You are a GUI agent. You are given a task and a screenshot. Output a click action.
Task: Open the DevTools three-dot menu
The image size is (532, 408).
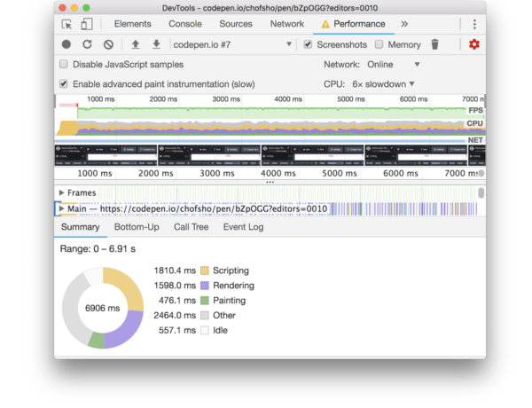(x=474, y=25)
